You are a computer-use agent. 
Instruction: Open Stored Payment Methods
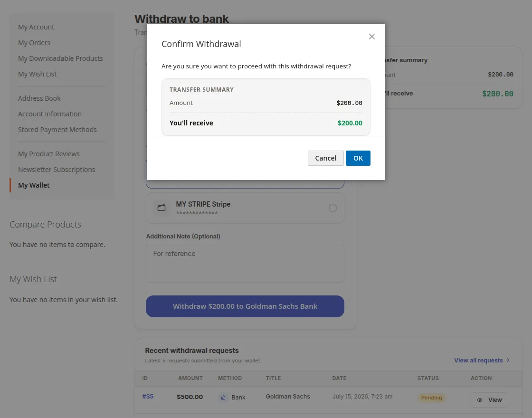(x=57, y=130)
